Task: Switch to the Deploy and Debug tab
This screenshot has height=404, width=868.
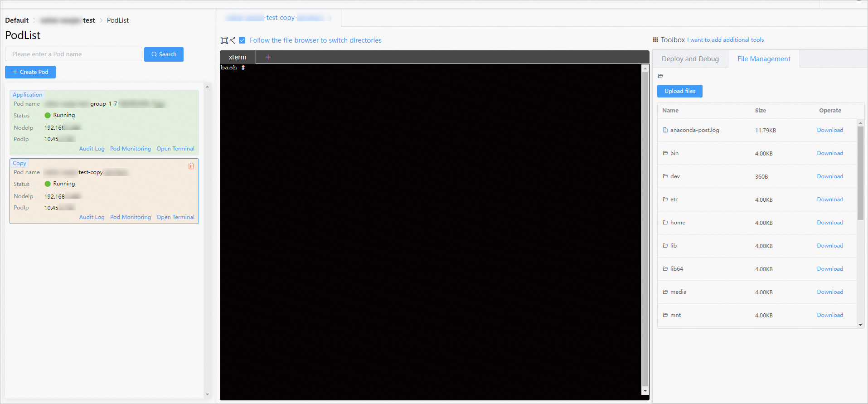Action: 690,59
